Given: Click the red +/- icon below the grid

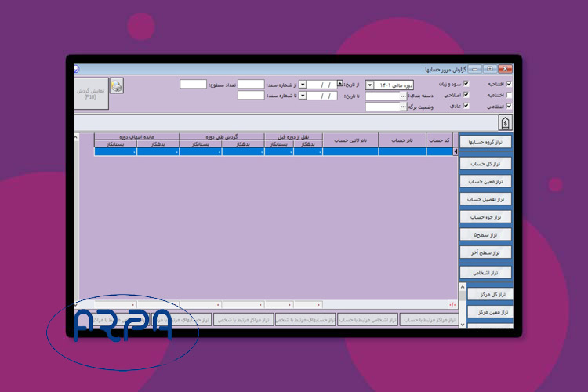Looking at the screenshot, I should 452,304.
